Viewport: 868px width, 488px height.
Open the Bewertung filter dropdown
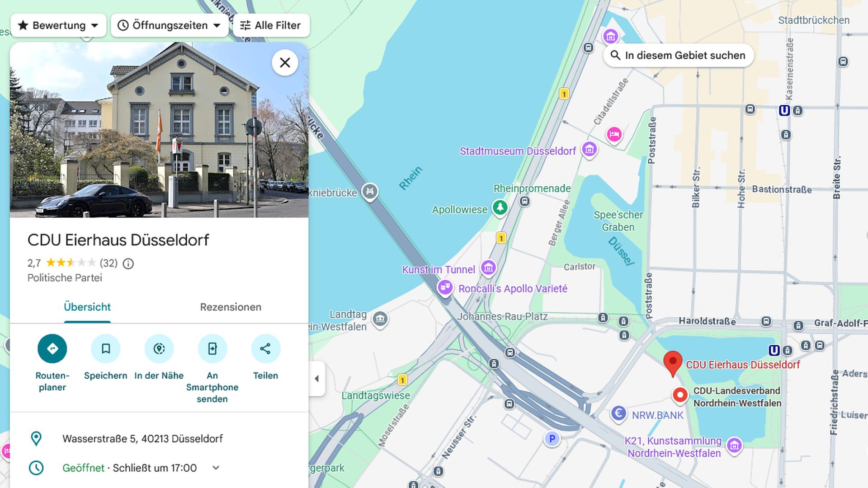coord(58,25)
